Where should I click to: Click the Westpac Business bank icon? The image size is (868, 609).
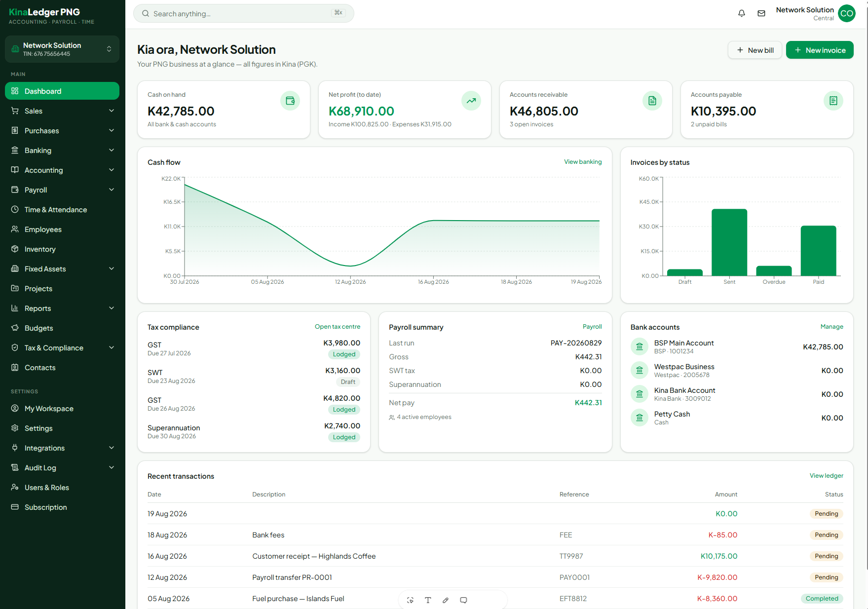[640, 370]
